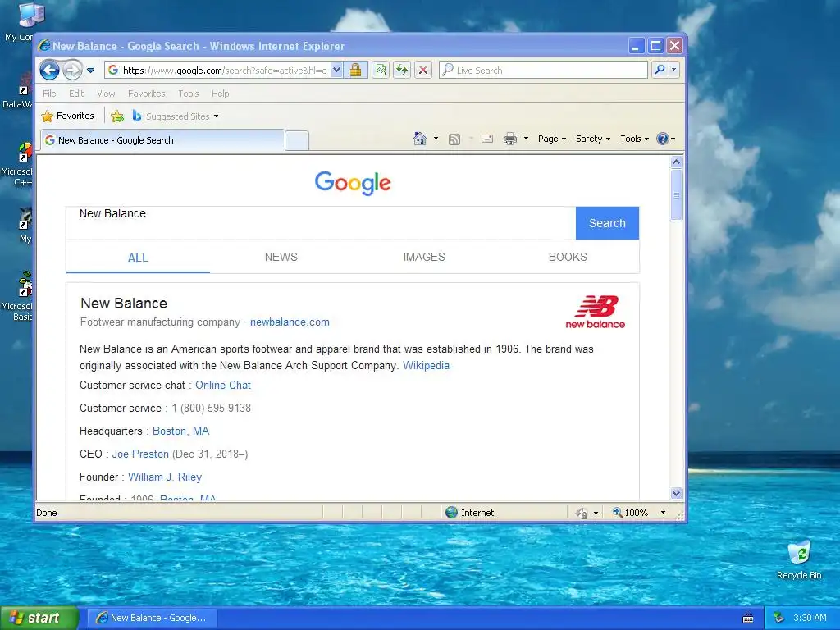Click the Favorites star button
The image size is (840, 630).
(67, 116)
